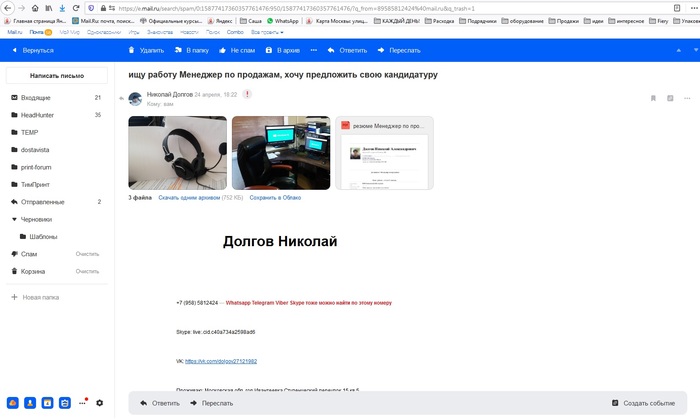Open the КАЖДЫЙ ДЕНЬ! bookmarks folder
This screenshot has height=419, width=700.
396,21
